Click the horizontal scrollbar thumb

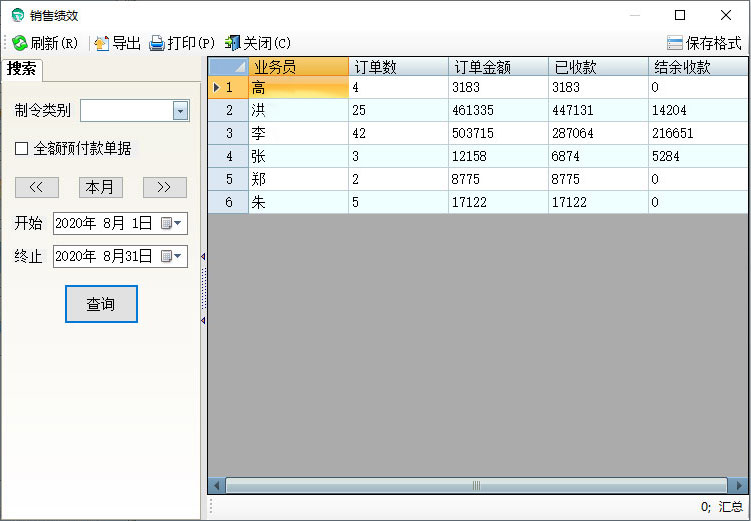click(476, 485)
